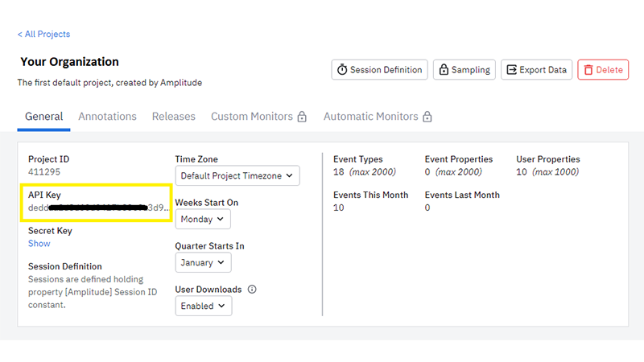Click the stopwatch icon in Session Definition

point(342,70)
